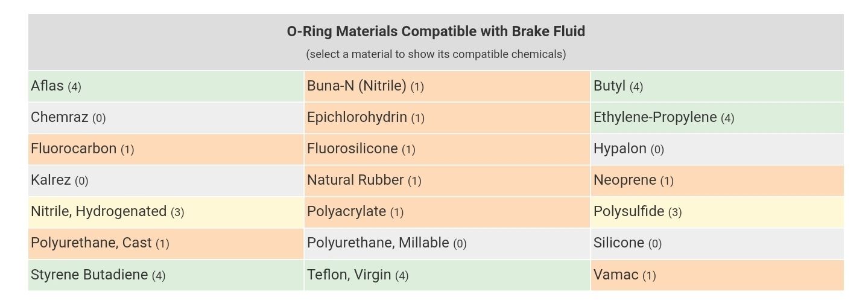
Task: Select Styrene Butadiene material
Action: coord(166,275)
